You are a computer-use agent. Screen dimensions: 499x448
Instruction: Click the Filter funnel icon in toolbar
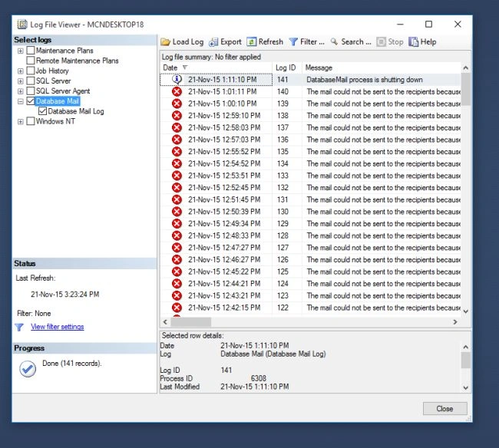(x=293, y=42)
